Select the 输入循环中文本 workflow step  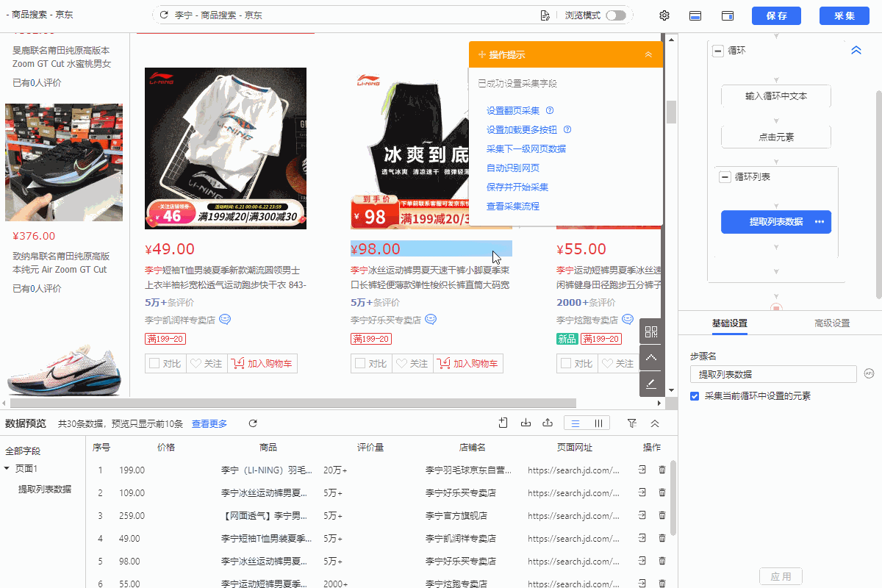click(776, 96)
